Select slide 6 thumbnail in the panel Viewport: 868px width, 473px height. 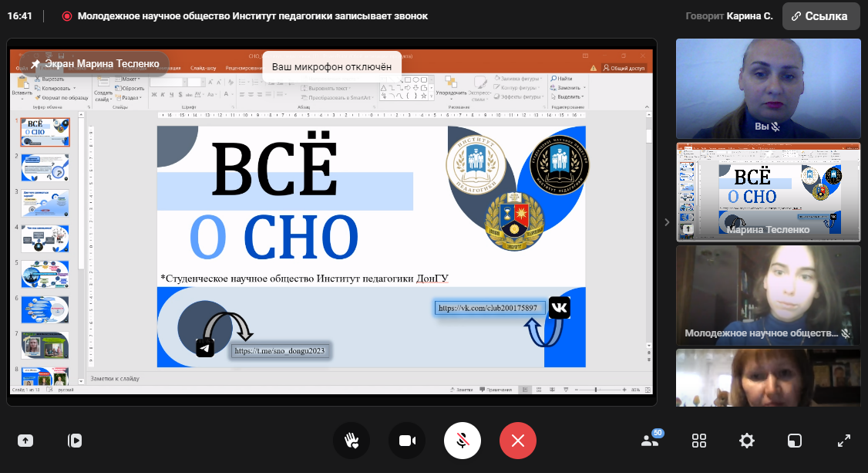(x=45, y=309)
